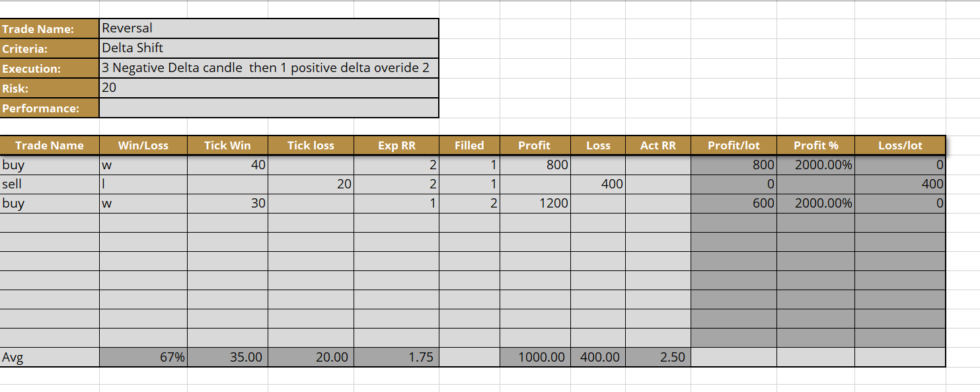Viewport: 980px width, 392px height.
Task: Click the Delta Shift criteria cell
Action: point(268,48)
